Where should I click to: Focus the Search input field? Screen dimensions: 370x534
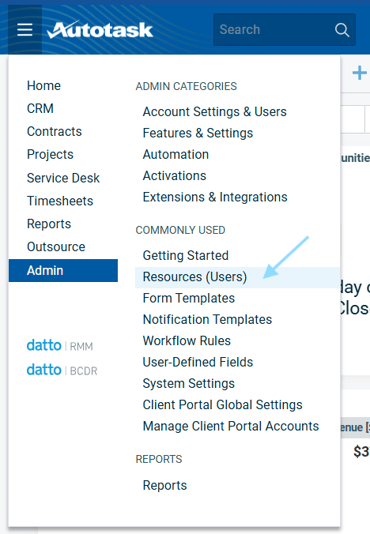point(284,30)
